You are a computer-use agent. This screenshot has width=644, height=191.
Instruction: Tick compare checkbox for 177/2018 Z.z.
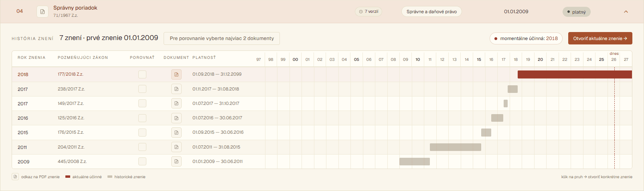click(x=142, y=74)
